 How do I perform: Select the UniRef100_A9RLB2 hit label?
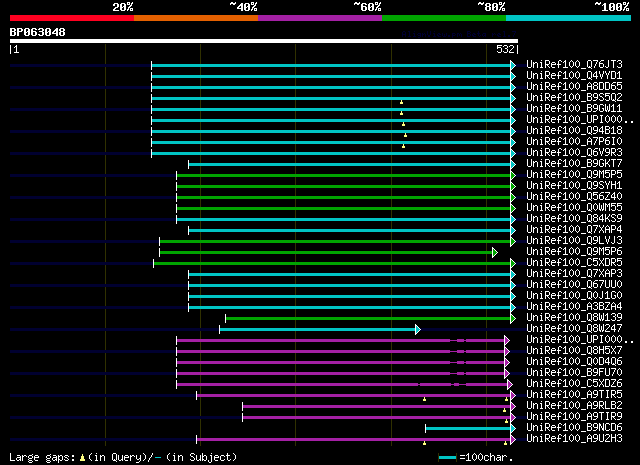click(x=574, y=406)
